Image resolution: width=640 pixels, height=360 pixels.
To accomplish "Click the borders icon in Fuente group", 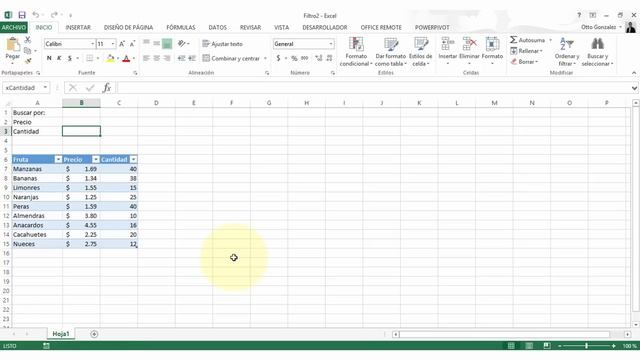I will coord(90,58).
